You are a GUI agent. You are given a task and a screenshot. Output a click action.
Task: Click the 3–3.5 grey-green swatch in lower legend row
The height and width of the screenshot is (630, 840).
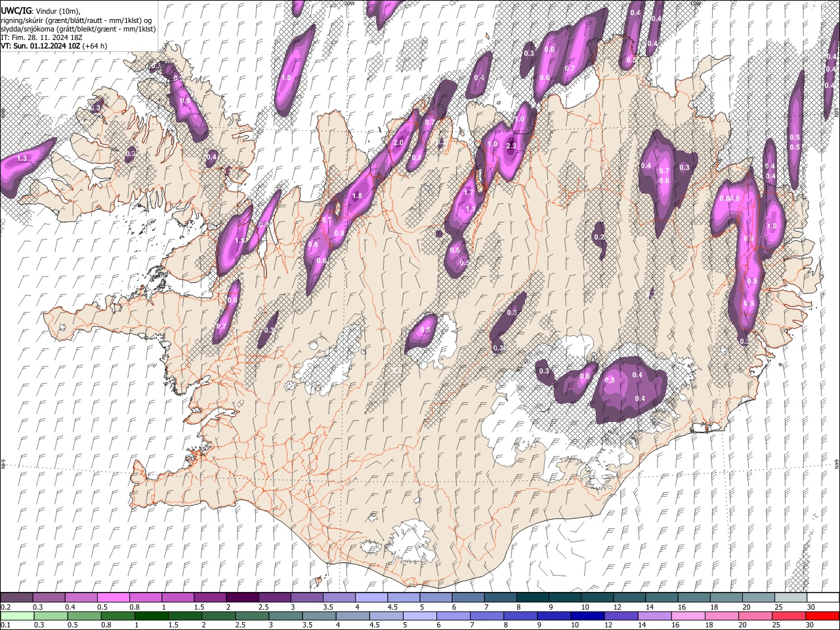[x=286, y=616]
